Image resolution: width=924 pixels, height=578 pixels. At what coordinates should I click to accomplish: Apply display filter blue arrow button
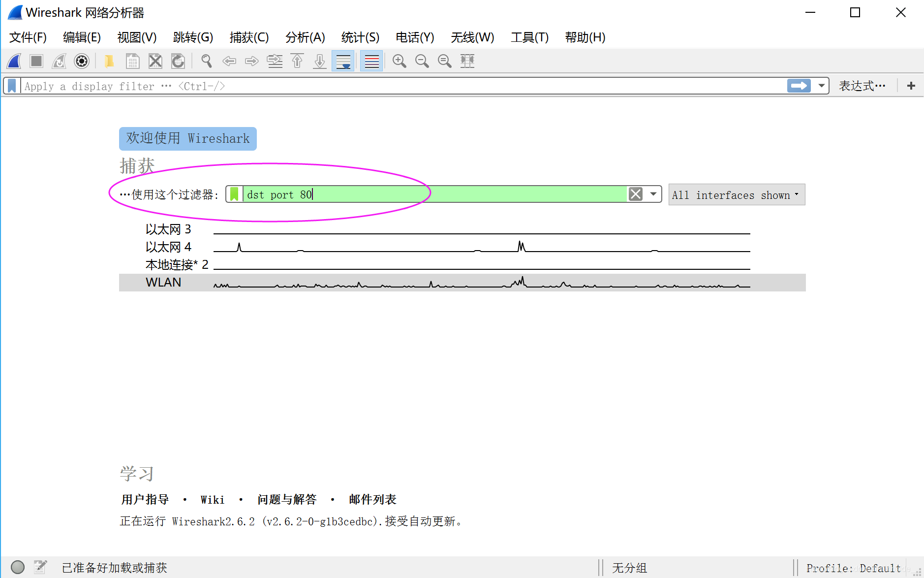799,86
